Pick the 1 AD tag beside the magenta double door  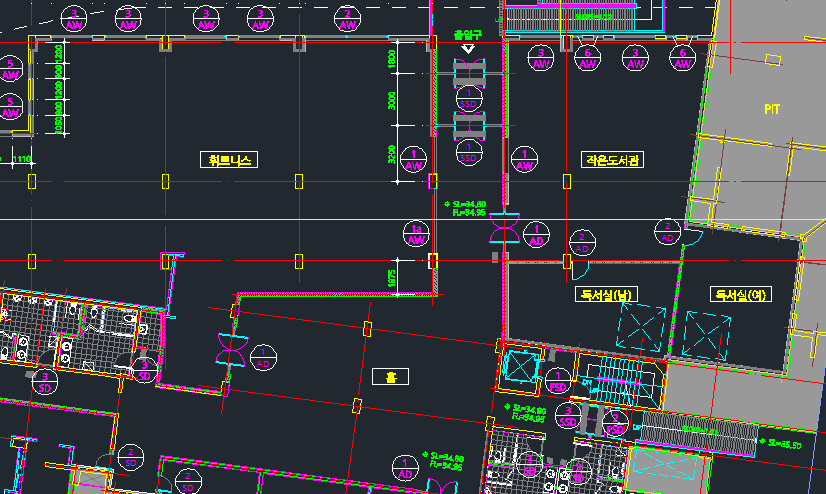536,235
